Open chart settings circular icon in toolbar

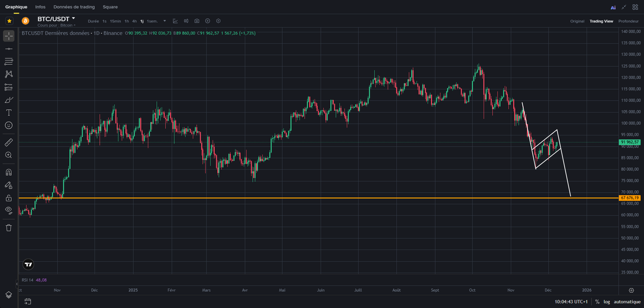pyautogui.click(x=218, y=21)
